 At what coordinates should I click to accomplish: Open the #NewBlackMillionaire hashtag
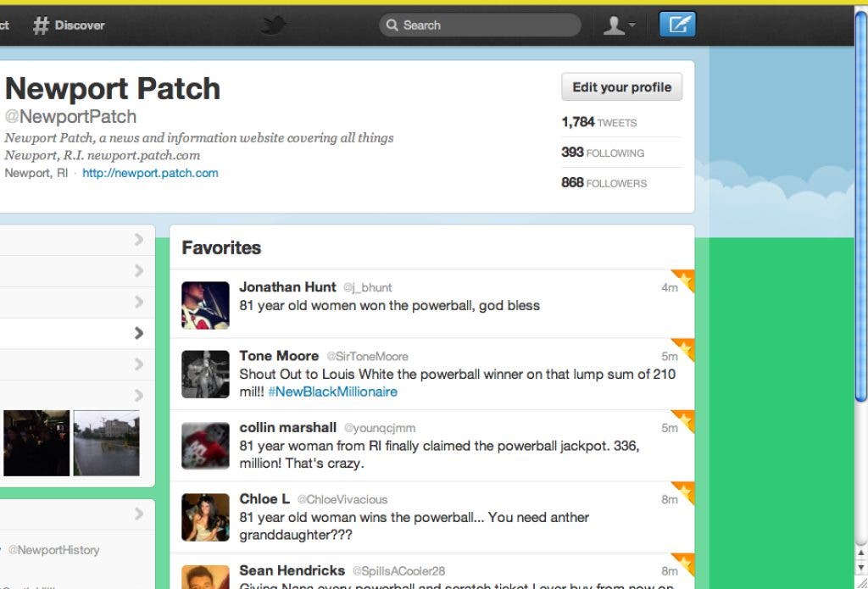click(332, 392)
